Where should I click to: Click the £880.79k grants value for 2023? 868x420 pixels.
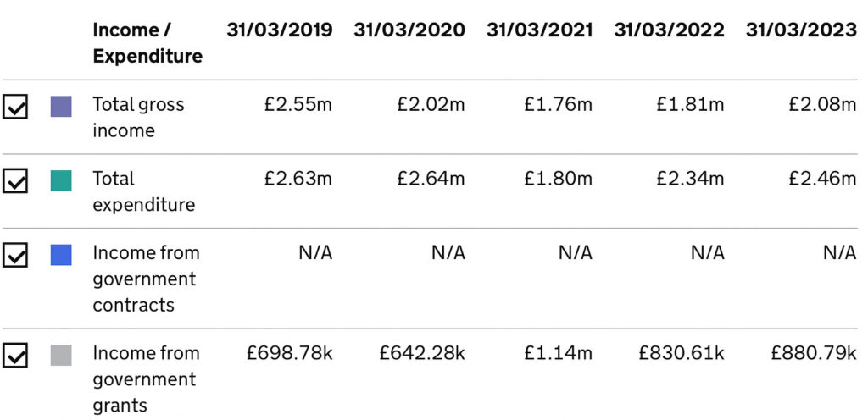tap(813, 353)
